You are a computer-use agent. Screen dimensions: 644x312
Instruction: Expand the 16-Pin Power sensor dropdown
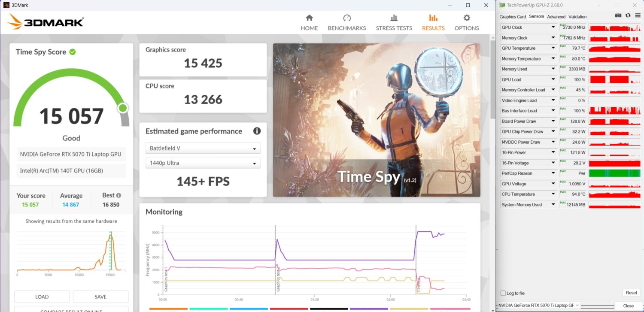[553, 152]
